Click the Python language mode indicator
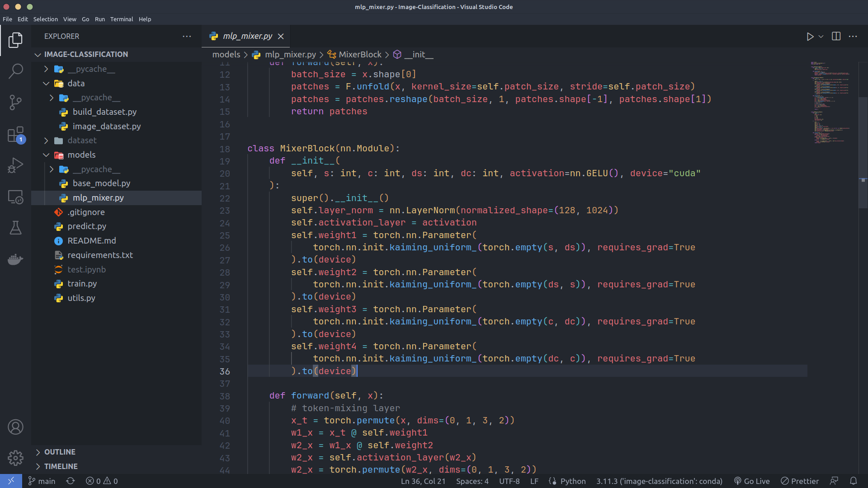868x488 pixels. [x=572, y=481]
